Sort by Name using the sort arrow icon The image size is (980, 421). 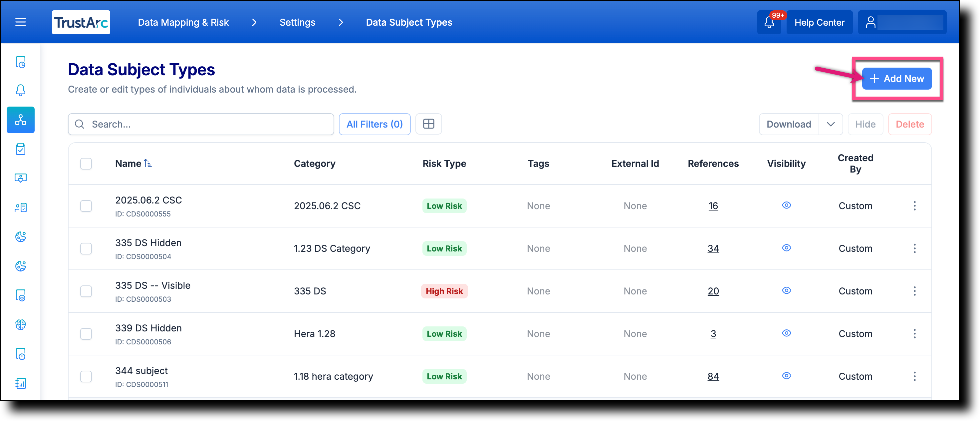pos(148,164)
